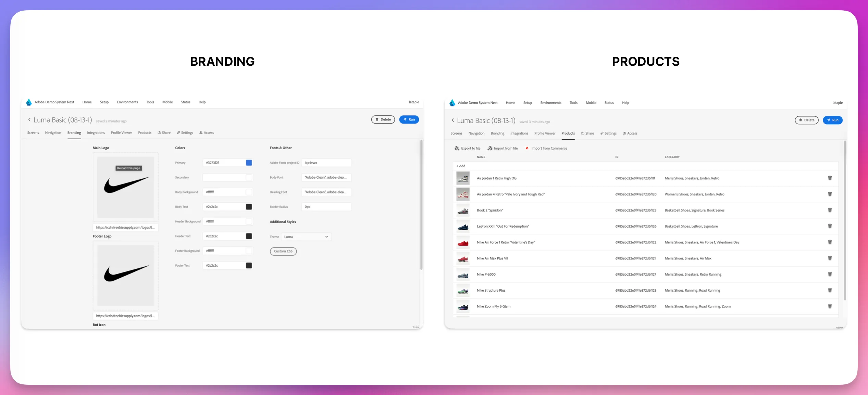
Task: Switch to Branding tab in Products window
Action: click(497, 133)
